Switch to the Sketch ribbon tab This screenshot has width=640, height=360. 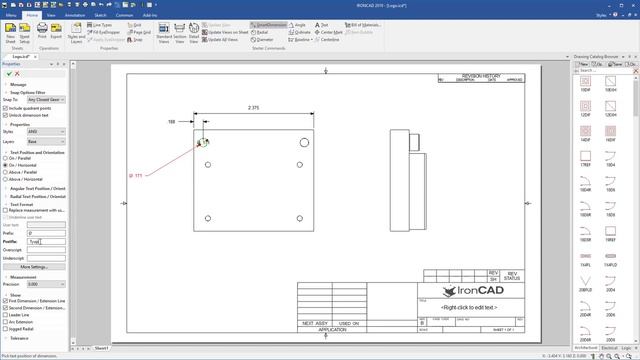[x=100, y=15]
